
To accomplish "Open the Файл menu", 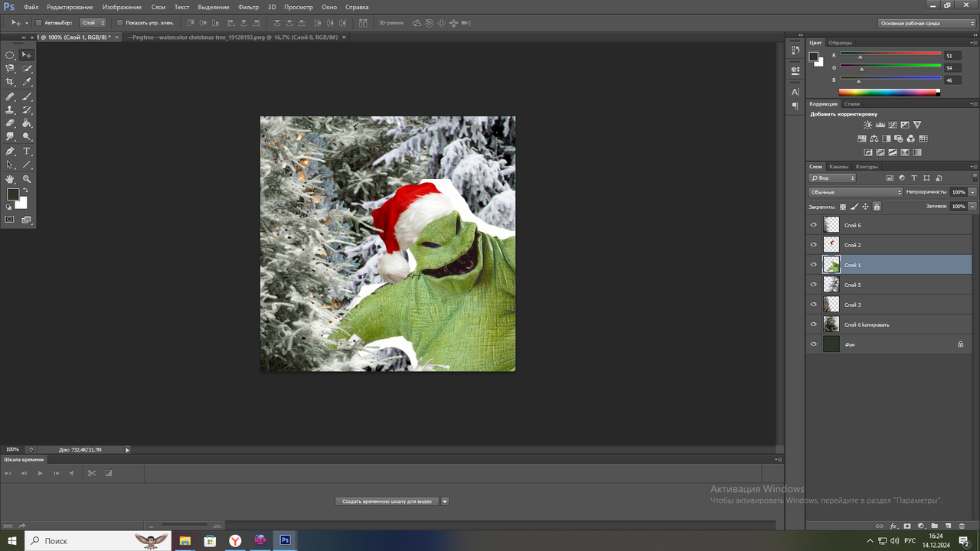I will pyautogui.click(x=31, y=7).
